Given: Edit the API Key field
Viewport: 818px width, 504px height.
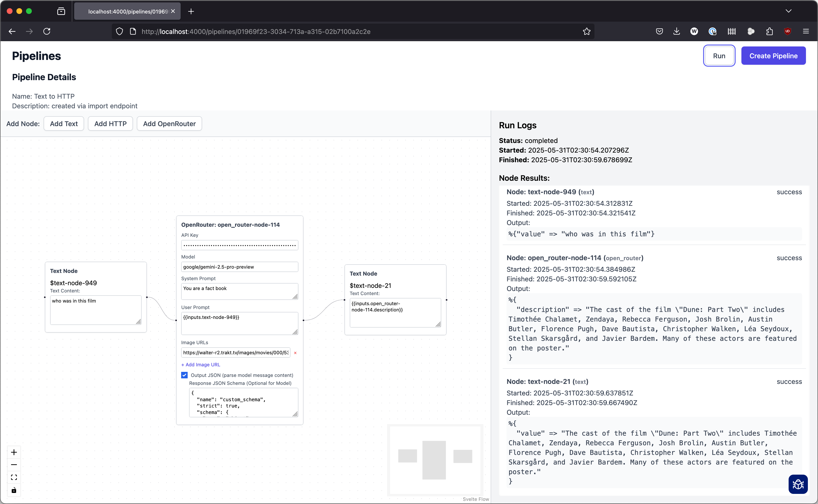Looking at the screenshot, I should [239, 245].
